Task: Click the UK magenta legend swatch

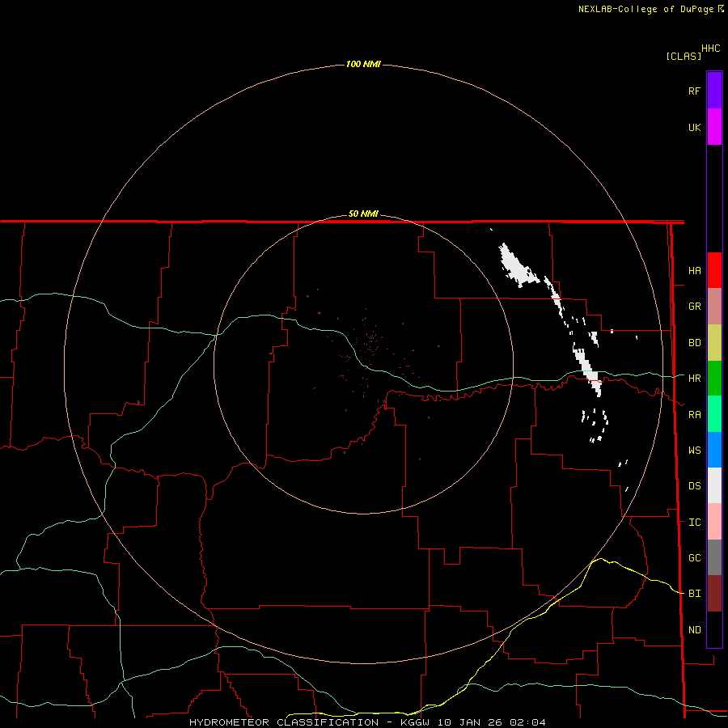Action: coord(714,127)
